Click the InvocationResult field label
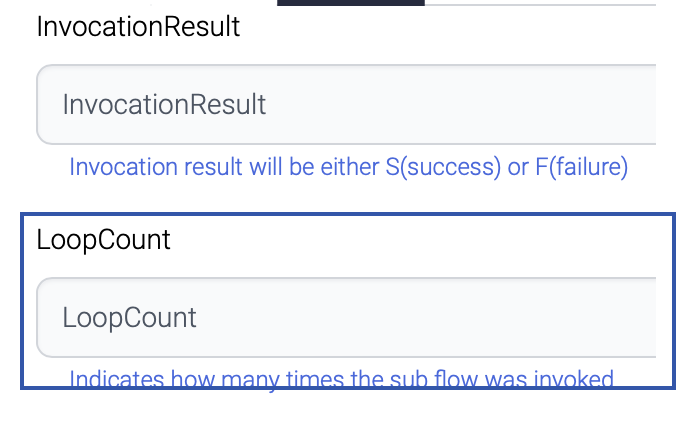678x438 pixels. coord(138,27)
